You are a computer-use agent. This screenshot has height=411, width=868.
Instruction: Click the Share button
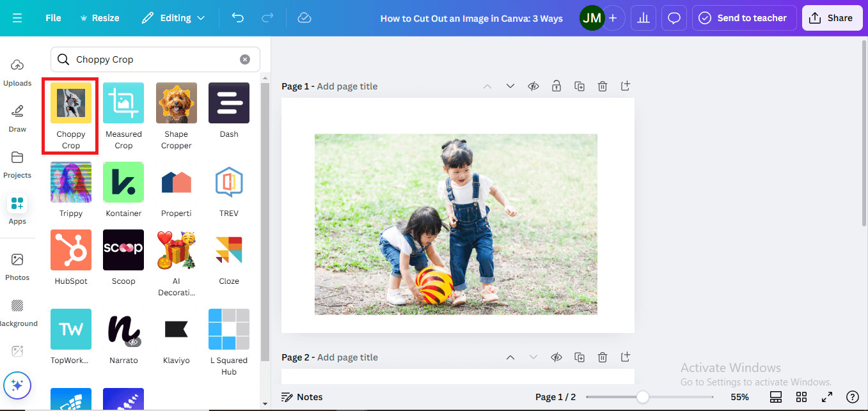coord(832,18)
